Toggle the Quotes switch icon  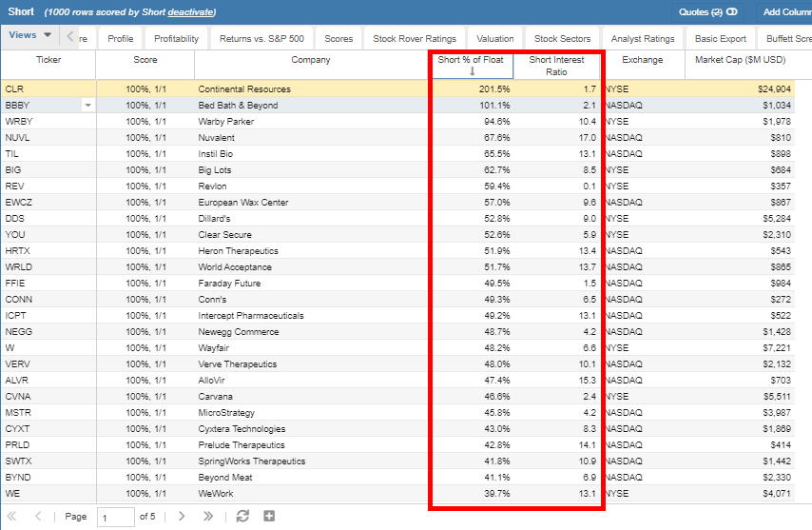pyautogui.click(x=732, y=12)
